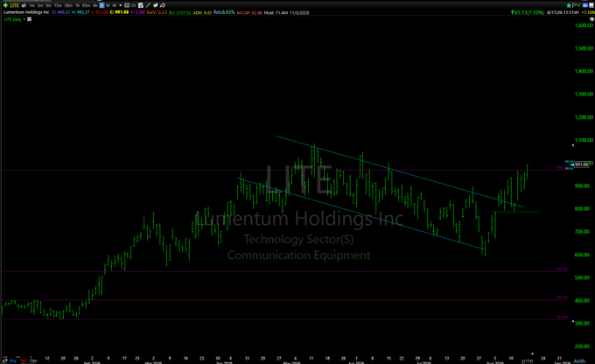The width and height of the screenshot is (595, 364).
Task: Click the small arrow marker near 300.00 on price axis
Action: coord(573,322)
